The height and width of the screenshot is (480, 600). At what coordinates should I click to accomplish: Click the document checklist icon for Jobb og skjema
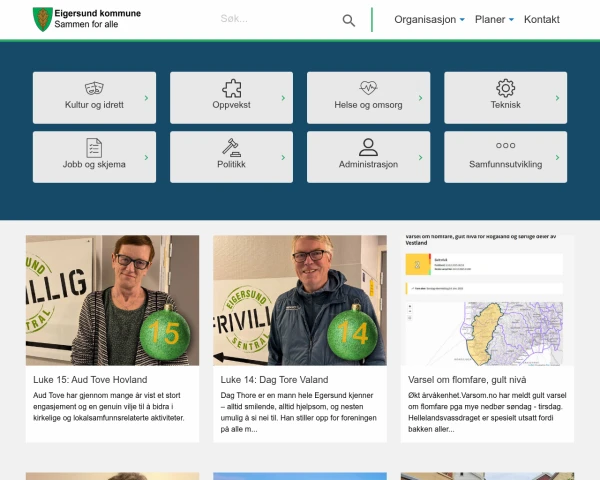click(94, 148)
